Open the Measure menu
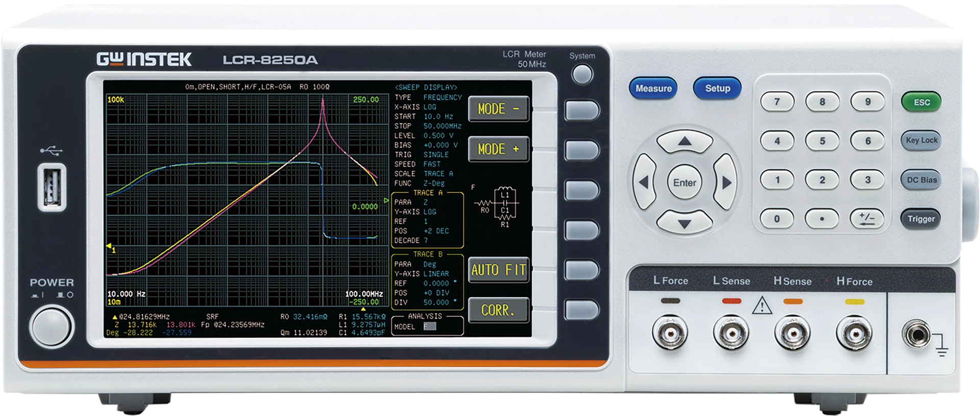This screenshot has width=980, height=416. coord(653,88)
